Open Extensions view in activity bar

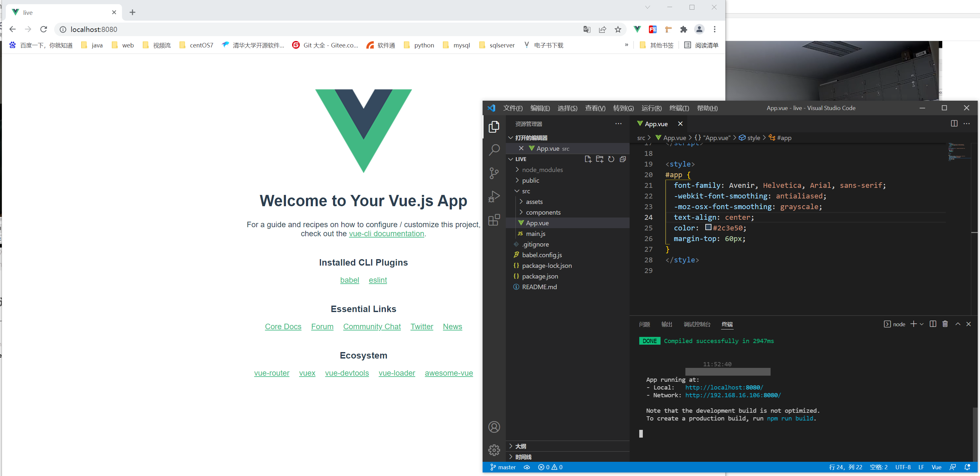(x=494, y=220)
